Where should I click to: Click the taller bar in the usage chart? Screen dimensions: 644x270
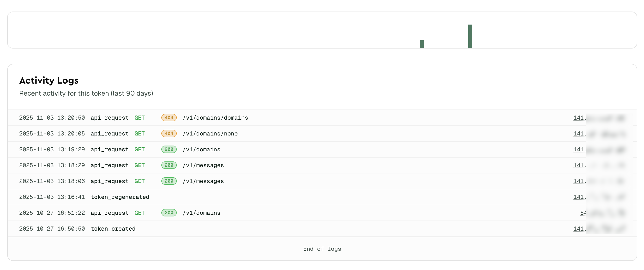point(470,36)
